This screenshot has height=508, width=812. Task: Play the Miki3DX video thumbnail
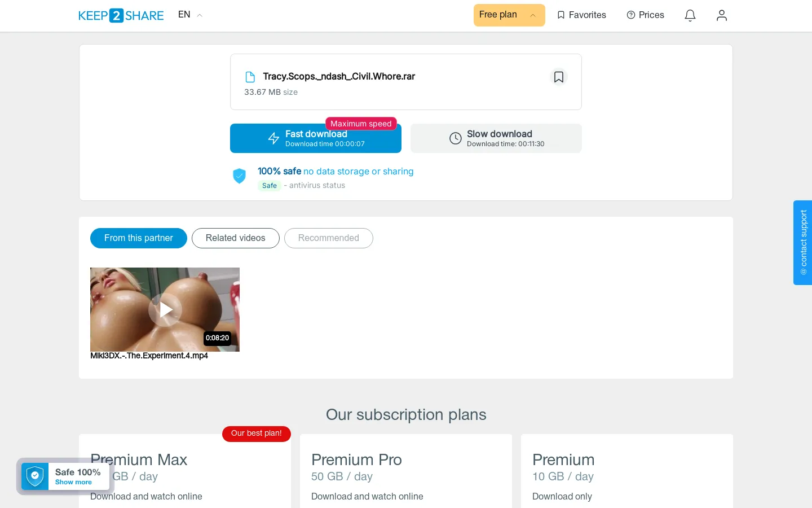click(165, 309)
